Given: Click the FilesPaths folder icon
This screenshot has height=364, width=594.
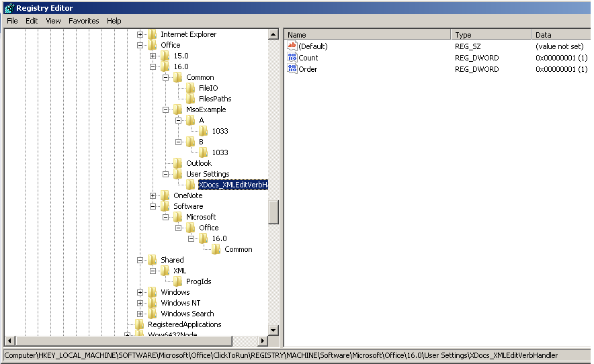Looking at the screenshot, I should (x=191, y=99).
